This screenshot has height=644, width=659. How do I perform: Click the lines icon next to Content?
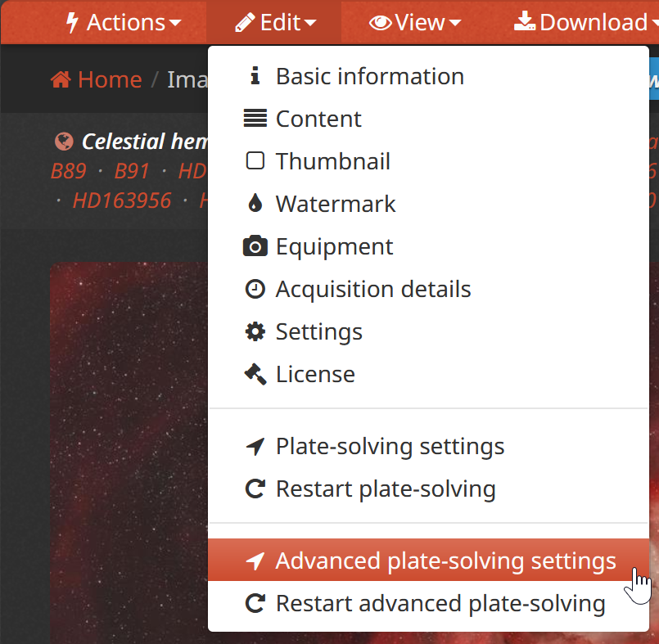pos(255,119)
